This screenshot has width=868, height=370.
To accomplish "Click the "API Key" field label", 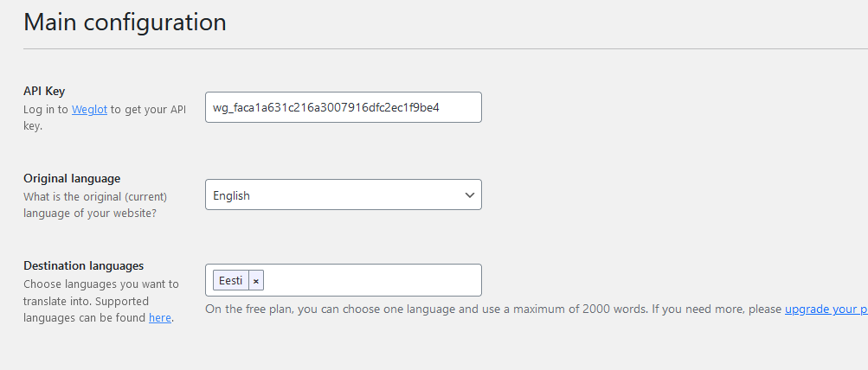I will click(x=44, y=92).
